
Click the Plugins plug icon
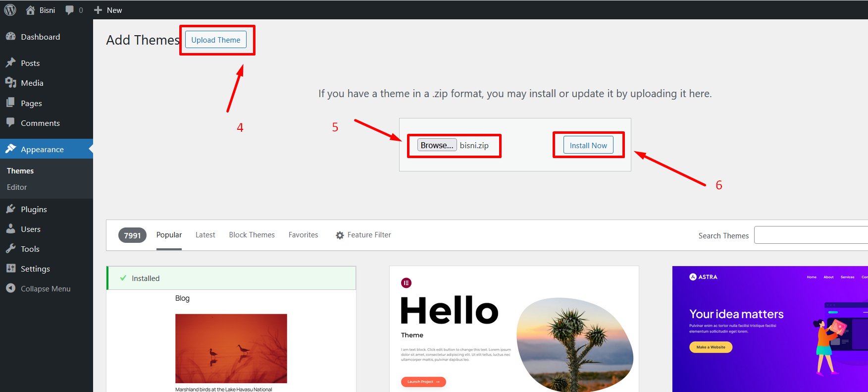pyautogui.click(x=10, y=209)
